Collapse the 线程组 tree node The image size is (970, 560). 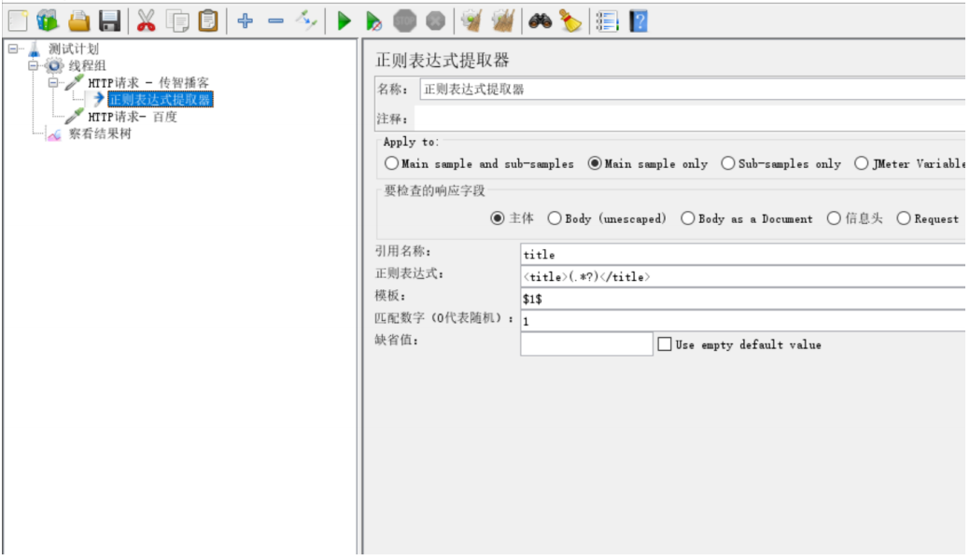click(33, 65)
